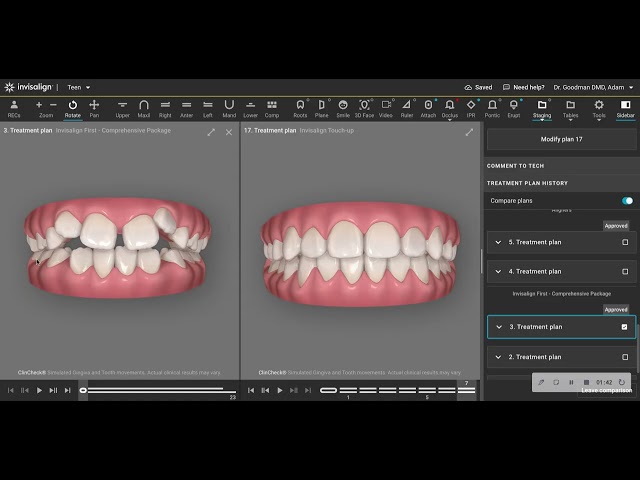Open the RECs records icon
The width and height of the screenshot is (640, 480).
point(14,109)
